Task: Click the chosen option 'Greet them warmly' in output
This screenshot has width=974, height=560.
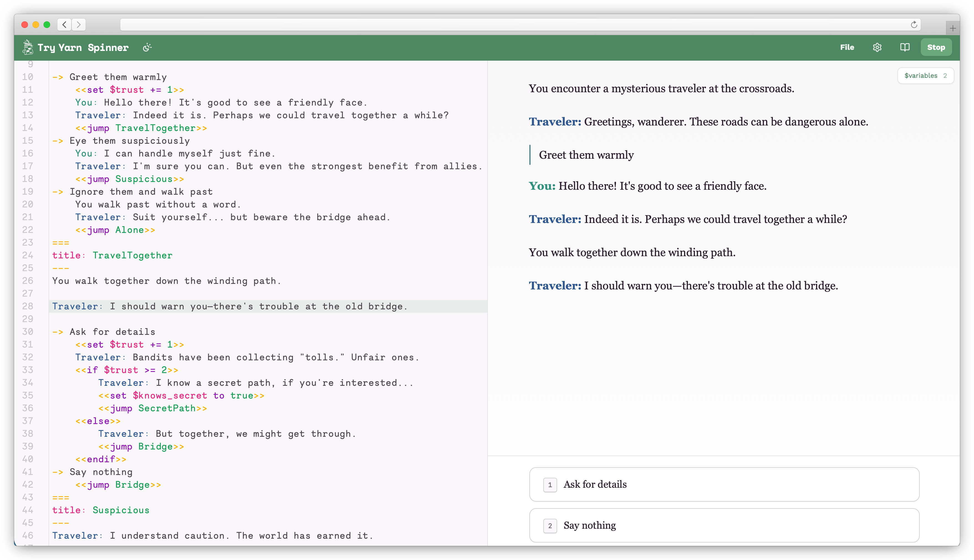Action: coord(586,155)
